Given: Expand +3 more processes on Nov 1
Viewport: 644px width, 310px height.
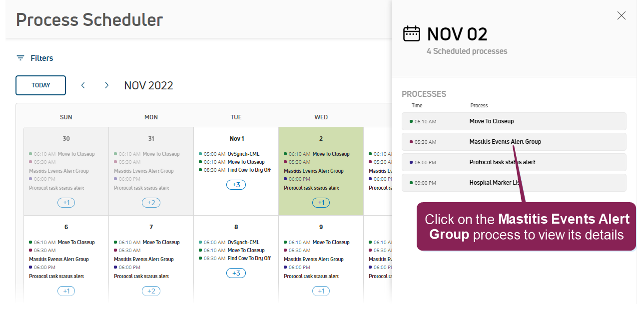Looking at the screenshot, I should click(236, 185).
